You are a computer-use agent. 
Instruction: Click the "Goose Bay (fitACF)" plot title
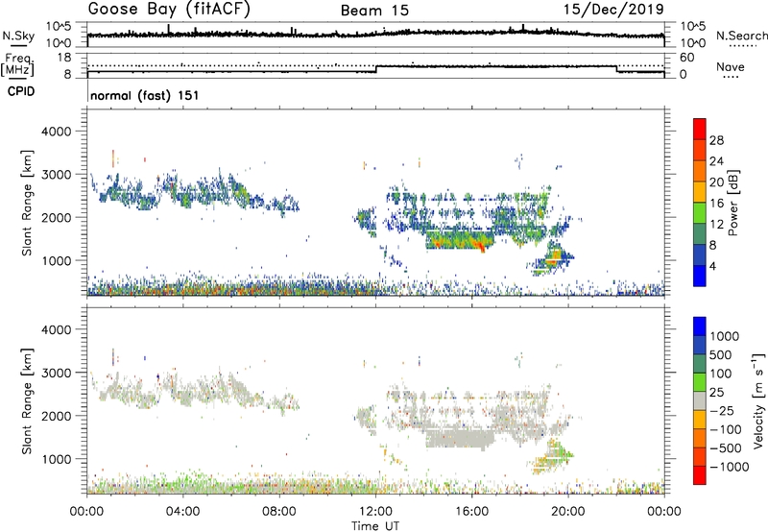click(169, 9)
